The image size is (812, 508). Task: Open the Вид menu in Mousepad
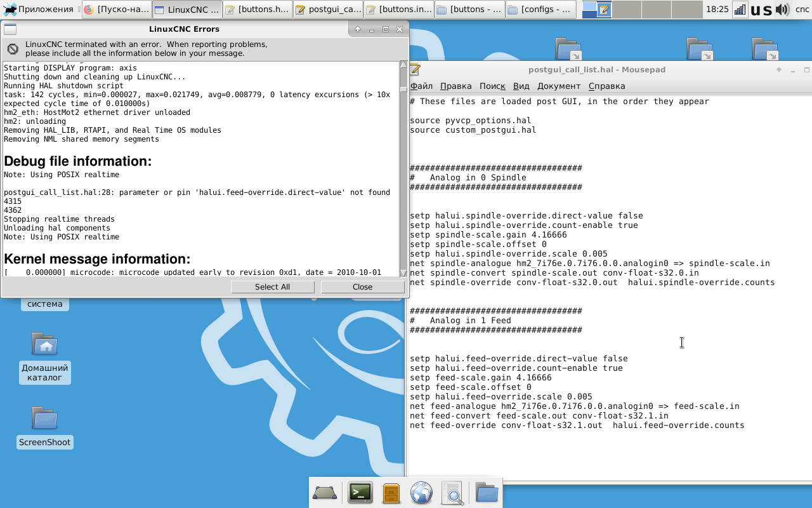coord(521,86)
